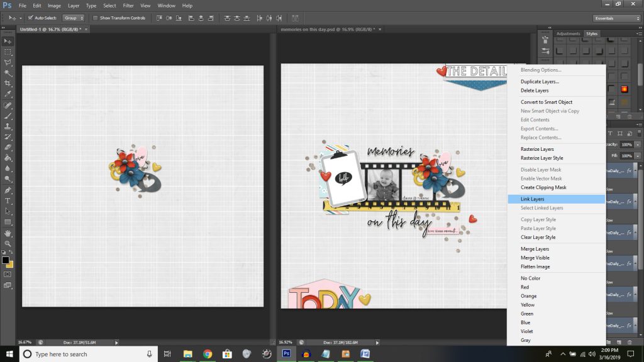Pick the Brush tool from the toolbar
This screenshot has height=362, width=644.
[x=8, y=116]
